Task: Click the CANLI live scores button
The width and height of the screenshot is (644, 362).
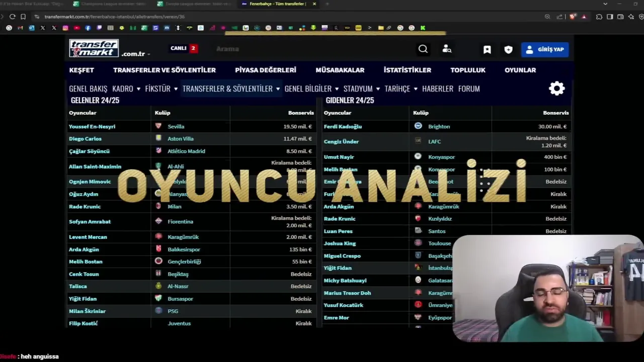Action: click(184, 48)
